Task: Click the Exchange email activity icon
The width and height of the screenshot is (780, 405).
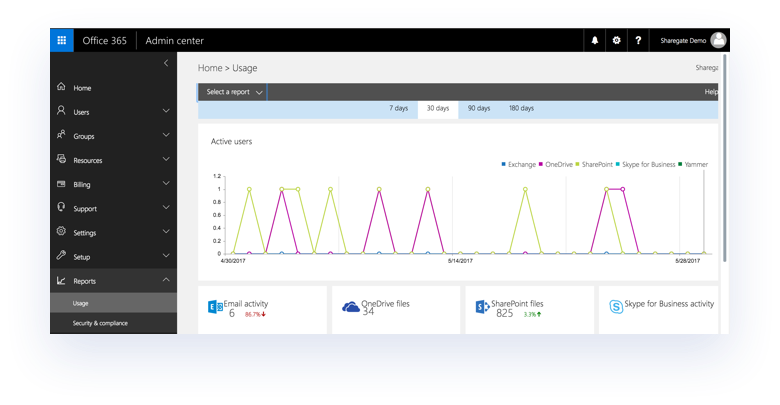Action: (215, 307)
